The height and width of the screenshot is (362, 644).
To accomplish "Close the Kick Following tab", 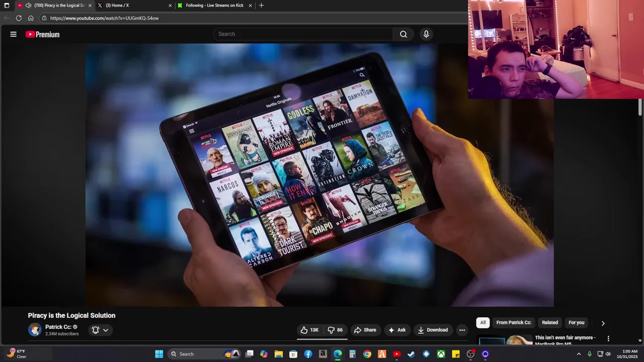I will [x=250, y=6].
